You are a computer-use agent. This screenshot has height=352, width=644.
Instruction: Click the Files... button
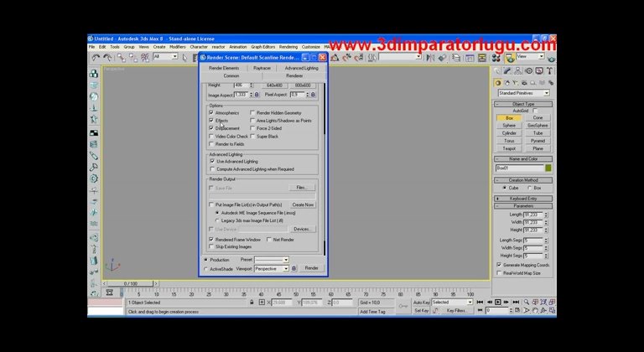302,188
